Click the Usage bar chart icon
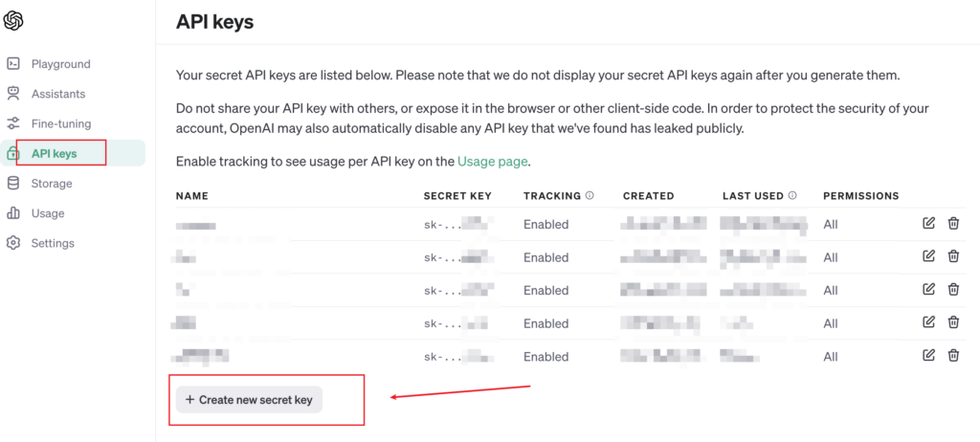The height and width of the screenshot is (442, 980). point(13,213)
